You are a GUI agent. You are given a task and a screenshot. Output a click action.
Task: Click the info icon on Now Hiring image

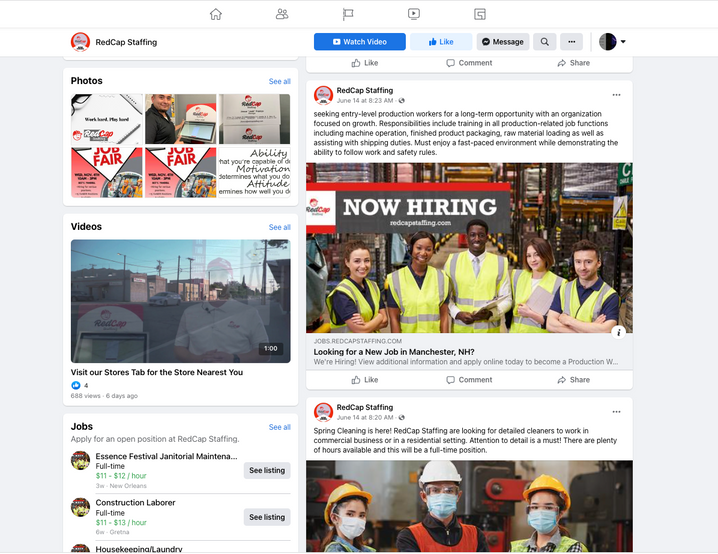point(619,332)
